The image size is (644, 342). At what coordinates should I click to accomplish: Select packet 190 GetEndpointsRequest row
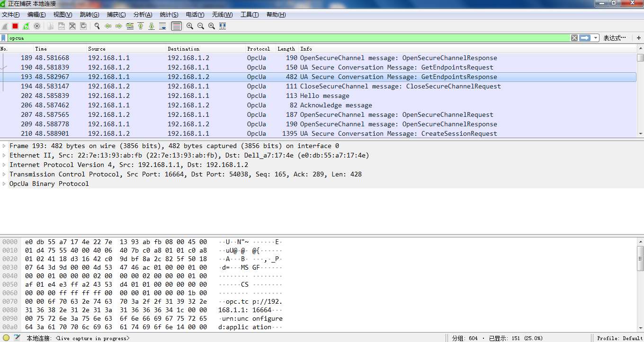click(x=318, y=67)
